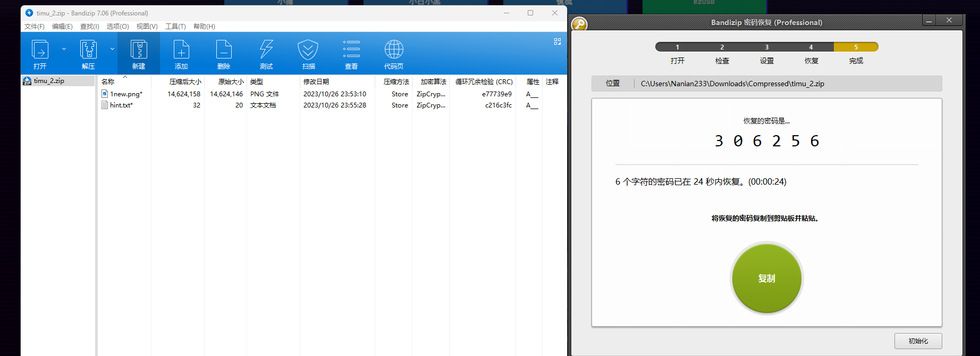The height and width of the screenshot is (356, 980).
Task: Sort by 循环冗余检验 (CRC) column header
Action: click(x=484, y=81)
